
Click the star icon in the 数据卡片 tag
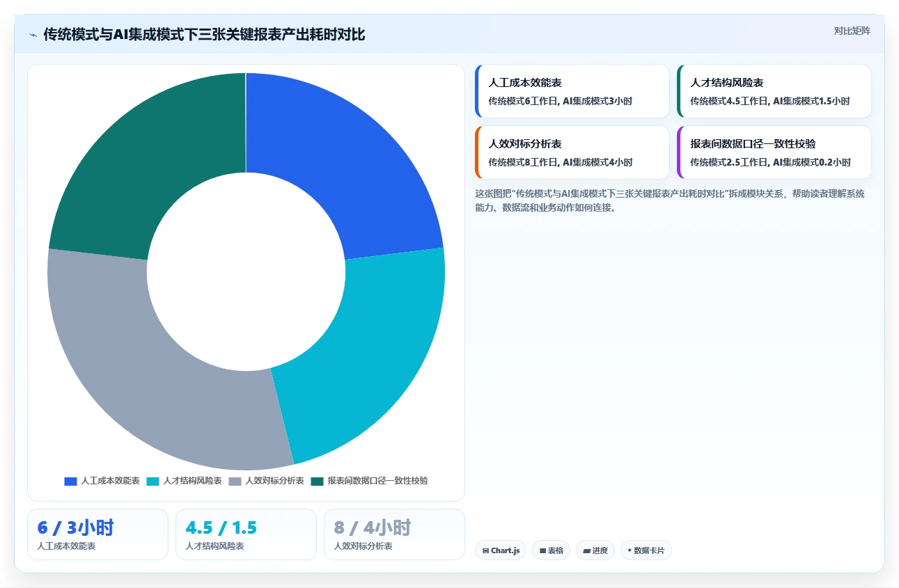tap(630, 550)
